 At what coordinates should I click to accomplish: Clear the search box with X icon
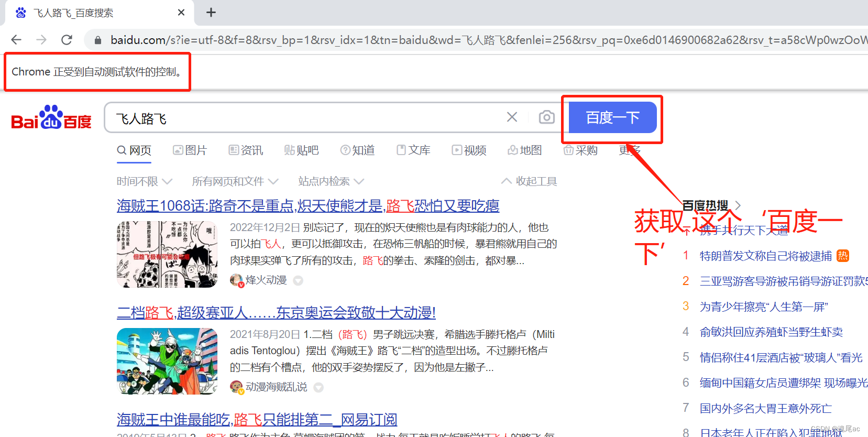(512, 117)
